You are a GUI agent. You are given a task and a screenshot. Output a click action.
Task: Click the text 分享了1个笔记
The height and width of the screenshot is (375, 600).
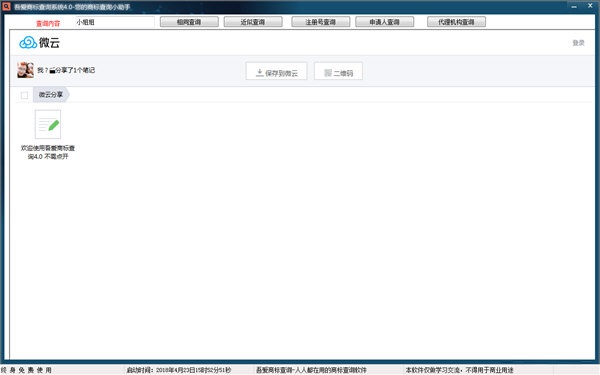75,70
